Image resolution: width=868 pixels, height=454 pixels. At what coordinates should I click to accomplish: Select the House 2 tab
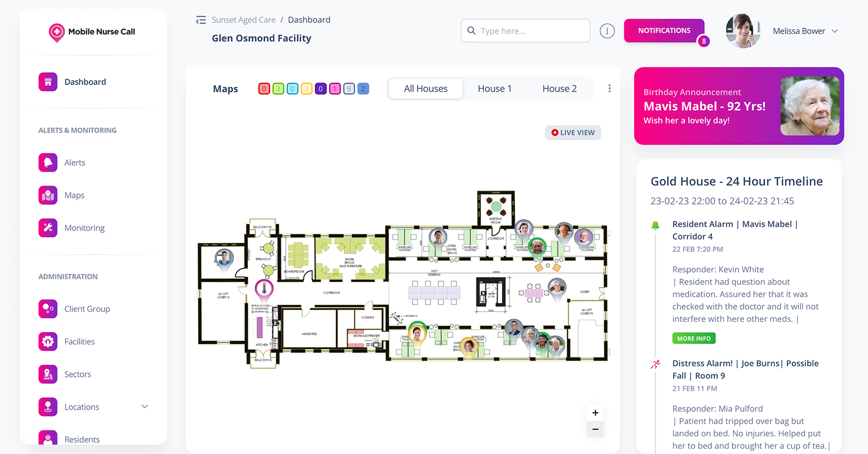559,89
